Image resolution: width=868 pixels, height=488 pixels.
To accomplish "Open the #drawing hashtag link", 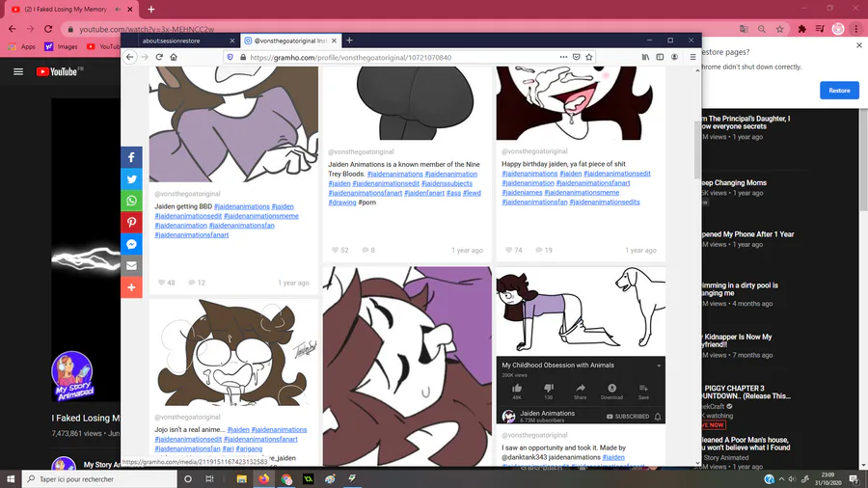I will point(342,203).
